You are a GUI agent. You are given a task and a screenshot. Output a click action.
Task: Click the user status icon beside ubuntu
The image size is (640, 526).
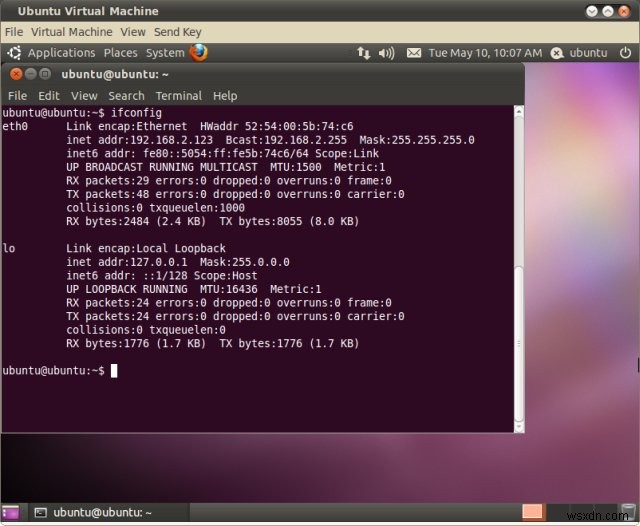[x=557, y=53]
